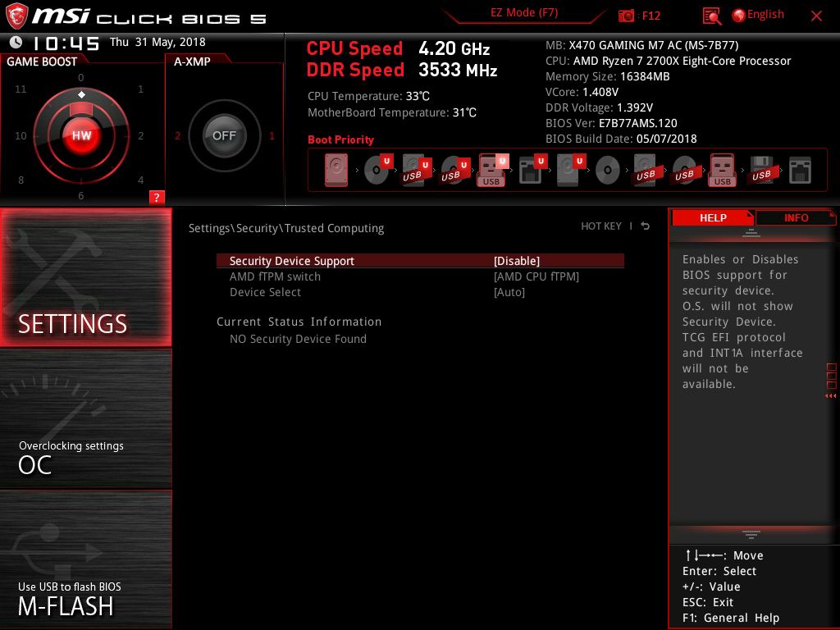The image size is (840, 630).
Task: Click the Settings\Security\Trusted Computing breadcrumb
Action: (x=286, y=228)
